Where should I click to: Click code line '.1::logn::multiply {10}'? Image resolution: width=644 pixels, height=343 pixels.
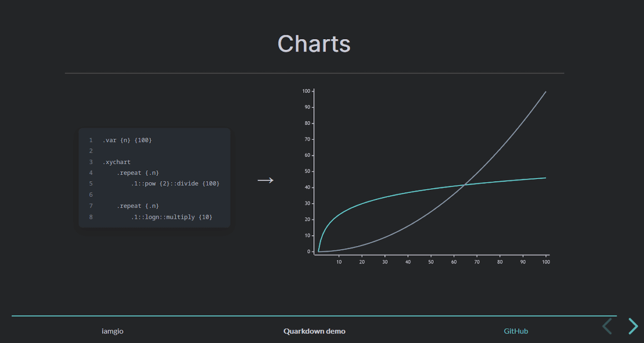click(x=172, y=217)
